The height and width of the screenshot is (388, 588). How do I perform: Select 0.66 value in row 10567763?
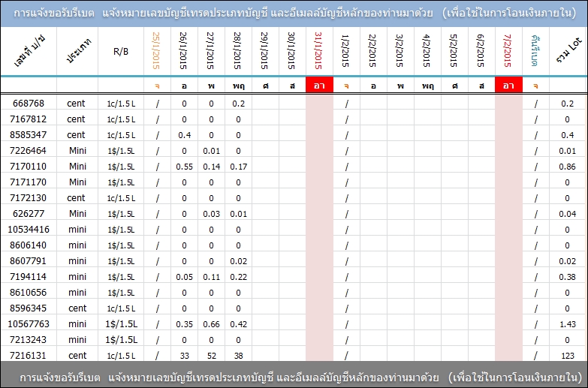[211, 324]
